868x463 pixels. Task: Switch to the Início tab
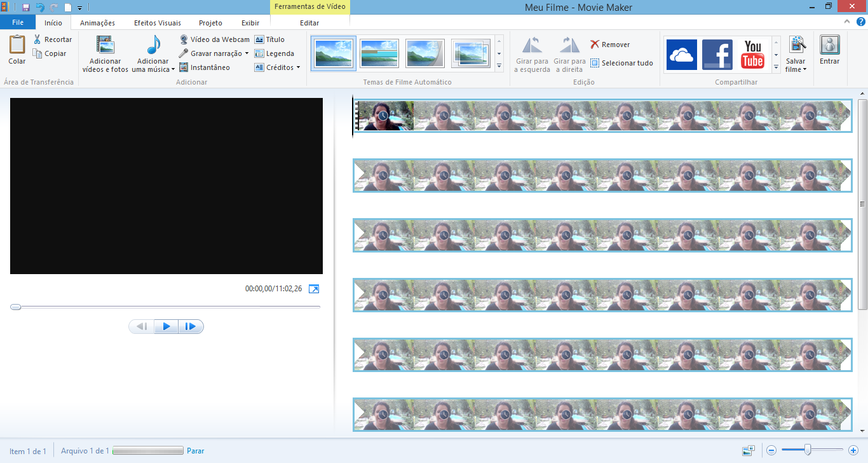point(53,23)
